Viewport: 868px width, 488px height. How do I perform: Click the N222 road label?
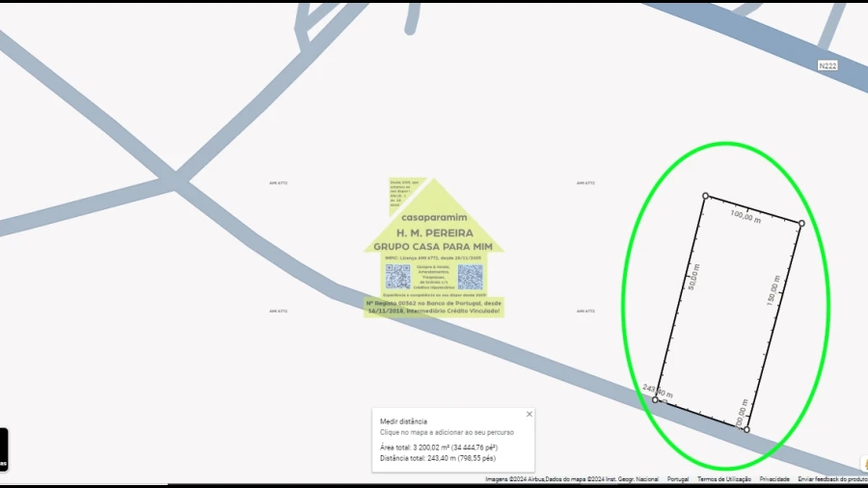(827, 66)
